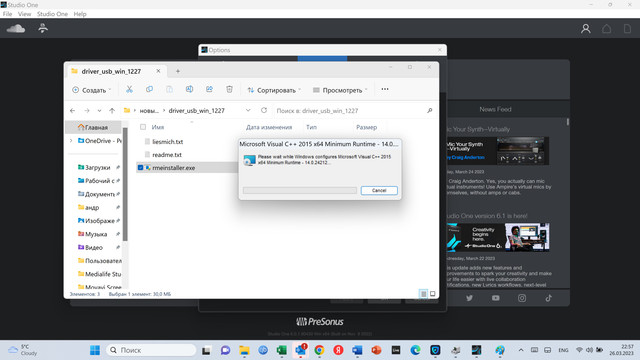Open the Видео quick access folder
Screen dimensions: 640x360
[94, 248]
